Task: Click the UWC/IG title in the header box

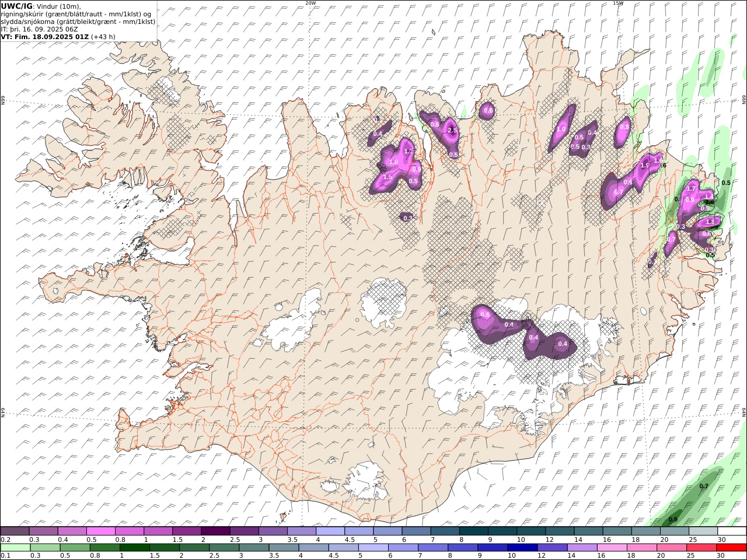Action: pos(17,6)
